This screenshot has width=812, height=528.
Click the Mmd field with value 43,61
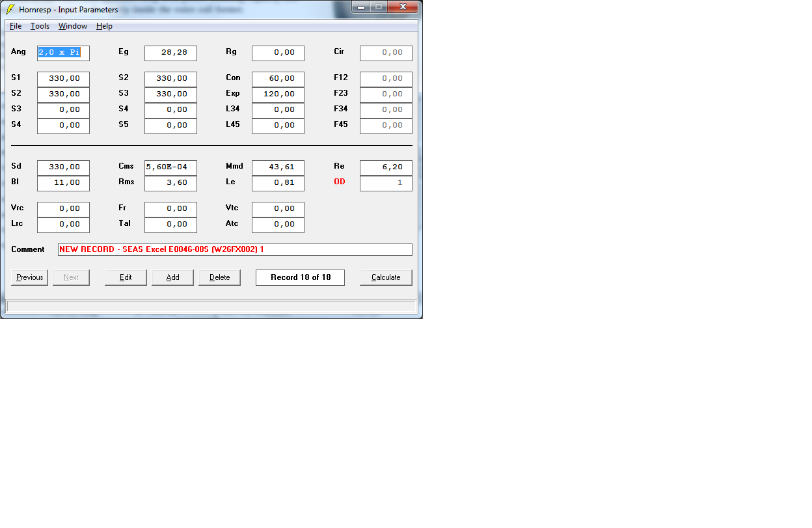point(278,167)
